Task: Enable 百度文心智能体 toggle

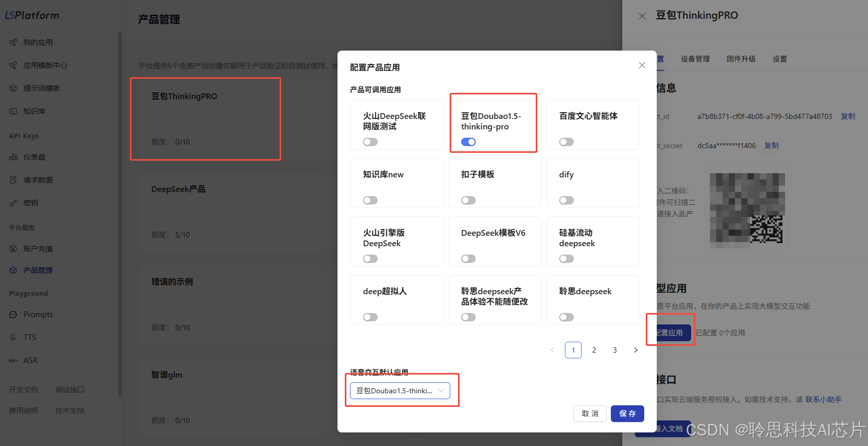Action: point(566,142)
